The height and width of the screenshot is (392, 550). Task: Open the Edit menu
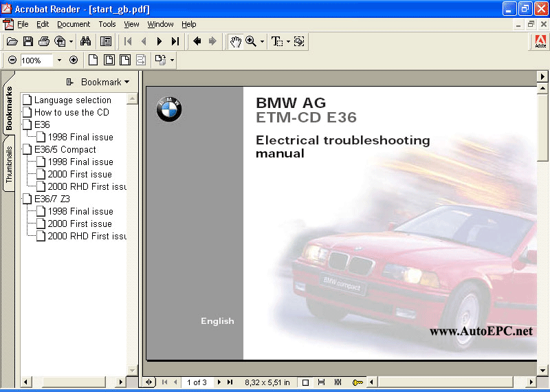(43, 24)
